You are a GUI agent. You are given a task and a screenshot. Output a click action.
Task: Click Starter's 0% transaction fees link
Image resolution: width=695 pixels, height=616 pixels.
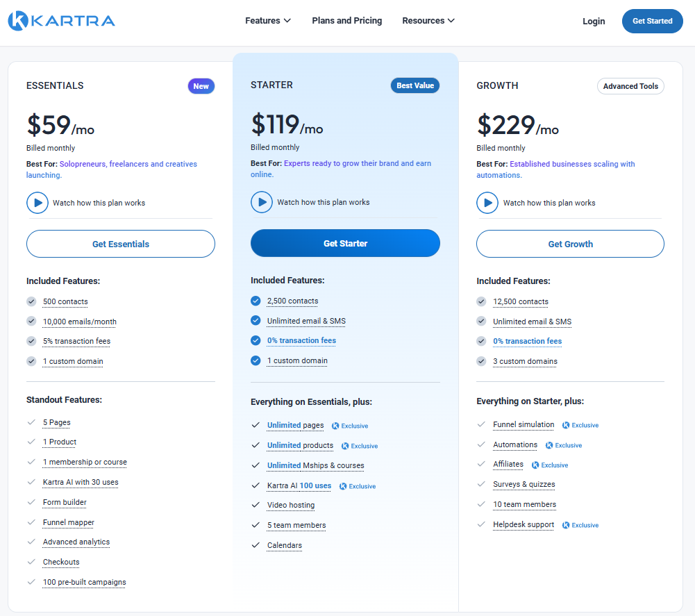point(301,340)
